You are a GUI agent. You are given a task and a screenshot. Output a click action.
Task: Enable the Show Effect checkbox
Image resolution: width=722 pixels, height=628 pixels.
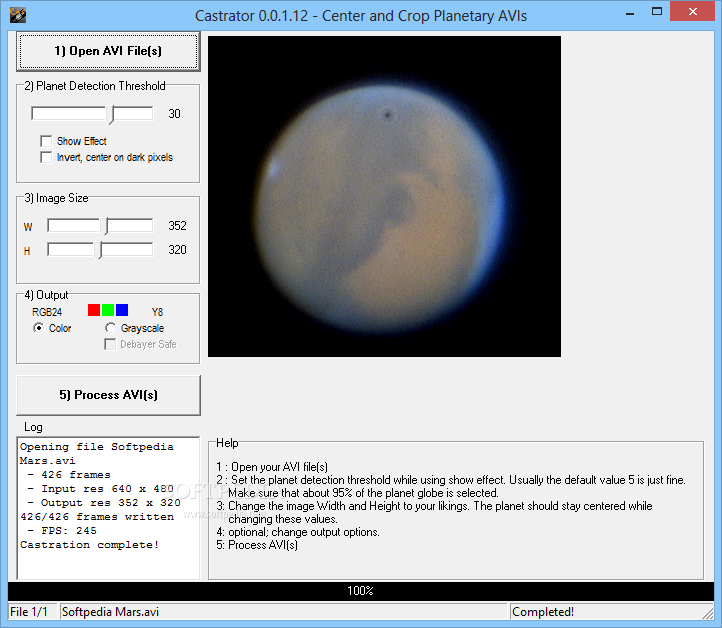[x=46, y=141]
